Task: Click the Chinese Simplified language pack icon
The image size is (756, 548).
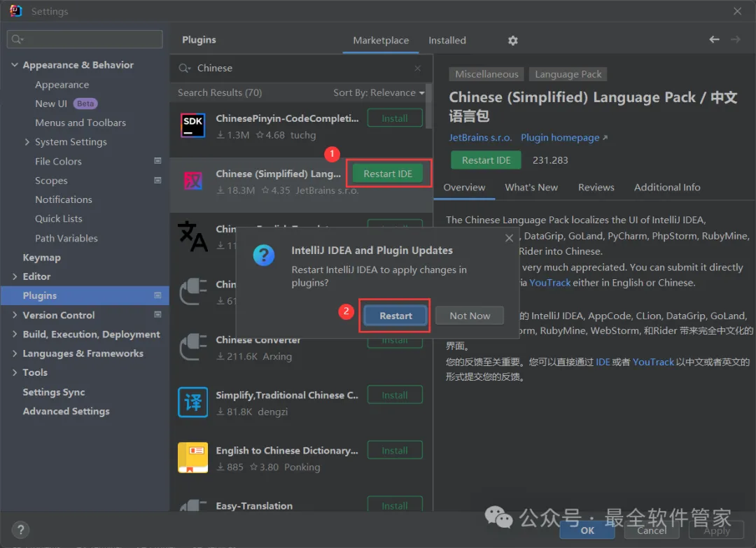Action: click(x=193, y=181)
